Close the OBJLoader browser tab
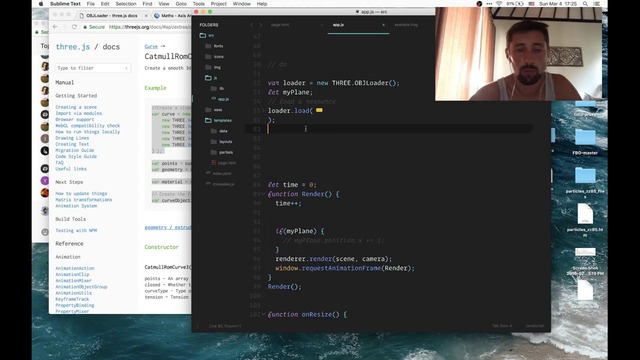 click(146, 16)
